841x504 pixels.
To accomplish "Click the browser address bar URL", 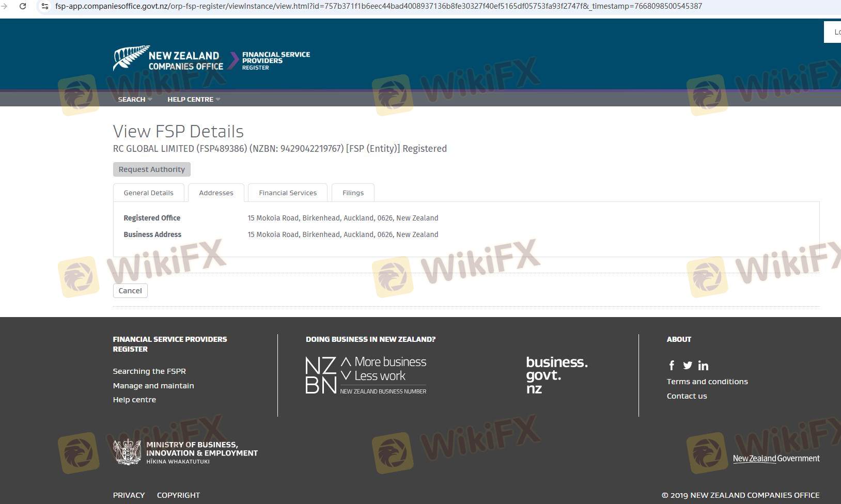I will pos(378,6).
